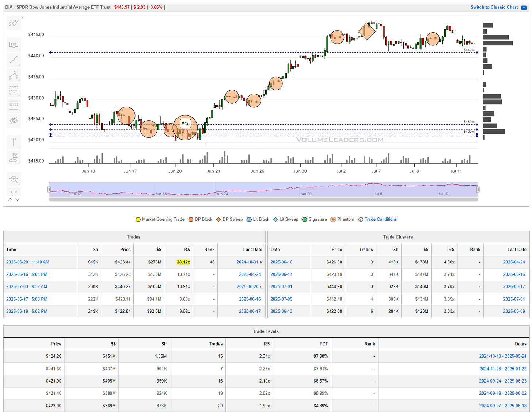532x414 pixels.
Task: Select the TXT text annotation tool
Action: 14,44
